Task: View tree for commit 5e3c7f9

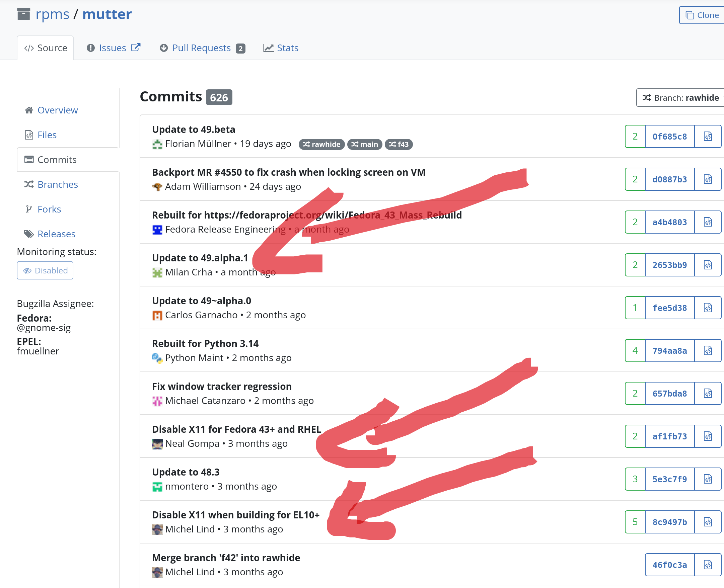Action: [x=708, y=479]
